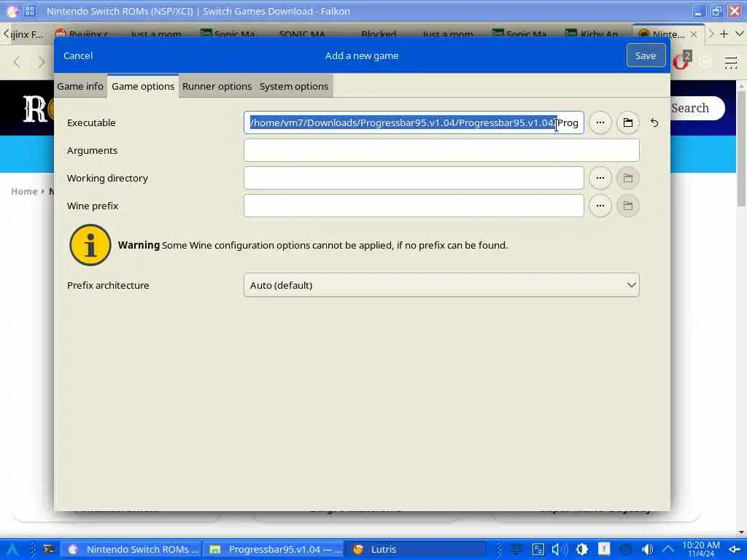Browse for Working directory with ellipsis button
This screenshot has height=560, width=747.
600,178
